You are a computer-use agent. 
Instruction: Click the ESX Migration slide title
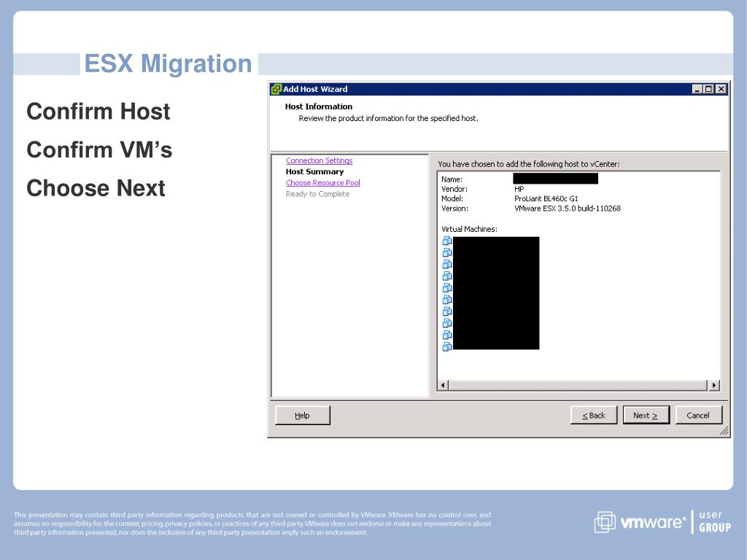pyautogui.click(x=169, y=64)
